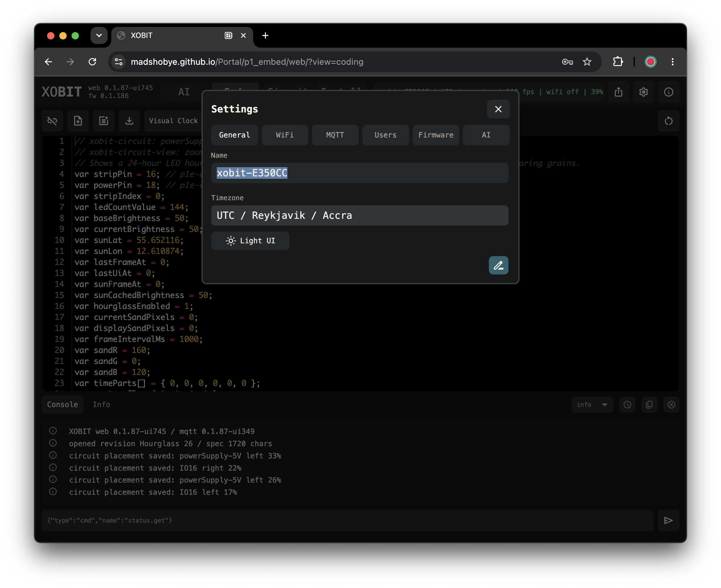Screen dimensions: 721x588
Task: Click code line "var frameIntervalMs = 1000;"
Action: click(x=138, y=339)
